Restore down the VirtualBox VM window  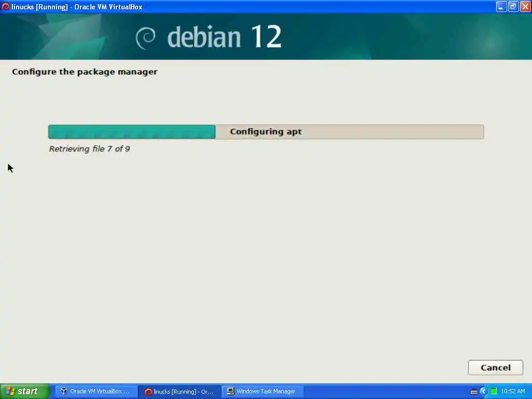click(513, 6)
